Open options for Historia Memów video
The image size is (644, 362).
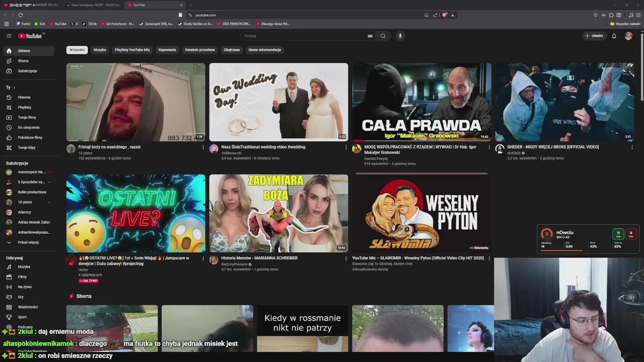tap(346, 258)
